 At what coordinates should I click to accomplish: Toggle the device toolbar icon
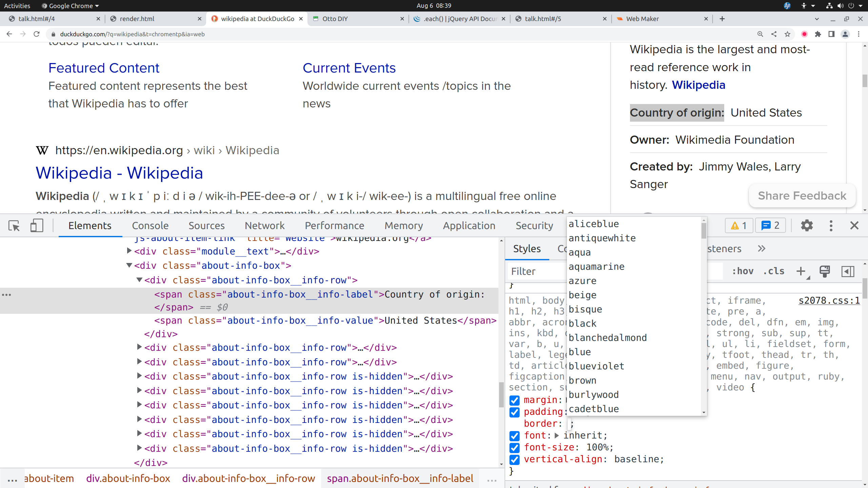pos(37,226)
